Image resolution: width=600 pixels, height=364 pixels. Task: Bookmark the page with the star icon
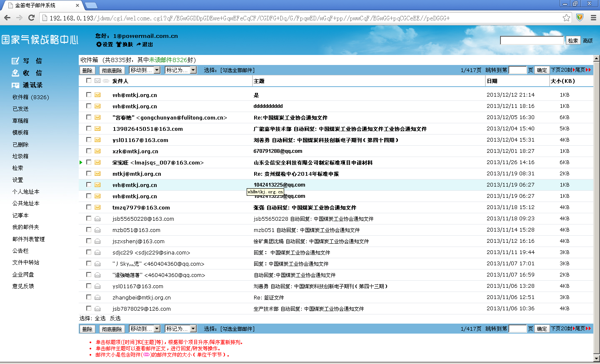[566, 18]
